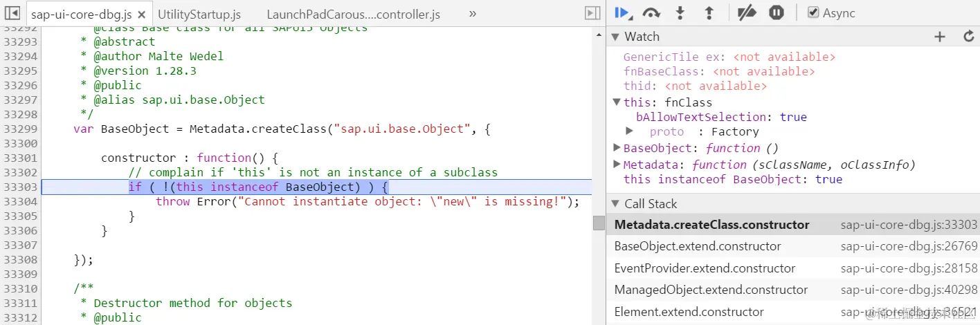The height and width of the screenshot is (325, 980).
Task: Toggle the Async checkbox
Action: pyautogui.click(x=813, y=12)
